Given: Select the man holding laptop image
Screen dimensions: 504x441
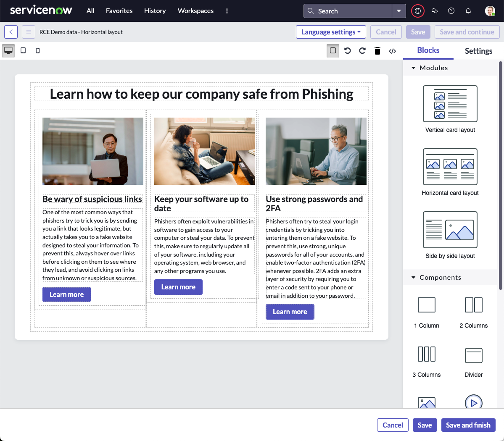Looking at the screenshot, I should [x=93, y=151].
